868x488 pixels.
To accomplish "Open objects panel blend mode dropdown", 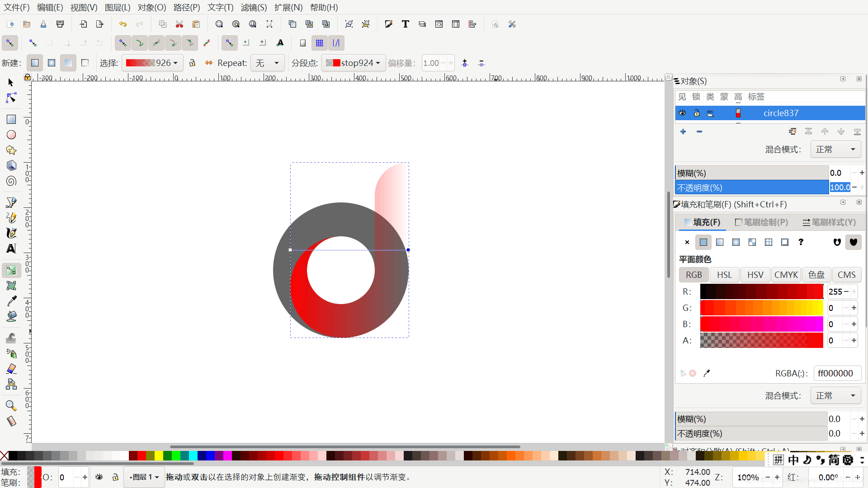I will click(x=835, y=150).
